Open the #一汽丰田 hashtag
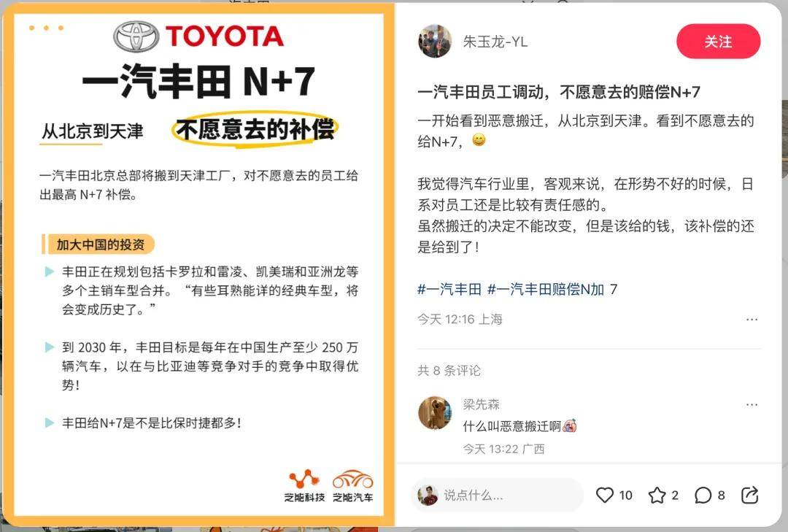This screenshot has width=788, height=532. pos(449,289)
